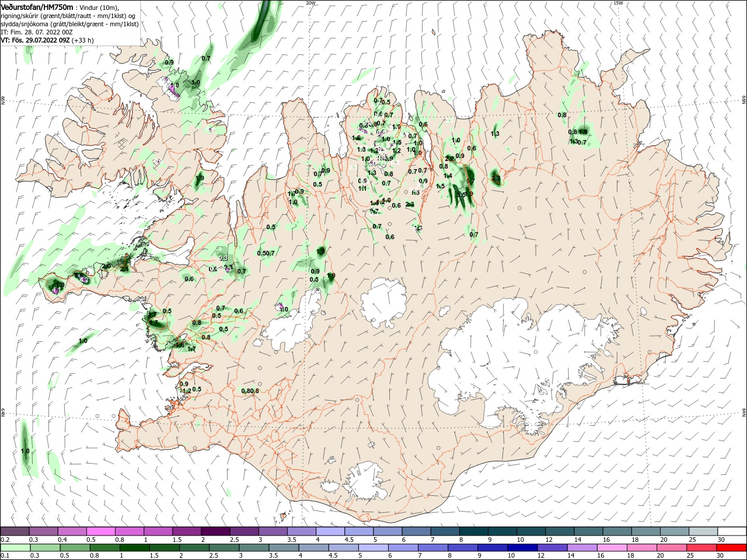Click the snow legend's orchid swatch labeled 1
747x560 pixels.
point(158,531)
